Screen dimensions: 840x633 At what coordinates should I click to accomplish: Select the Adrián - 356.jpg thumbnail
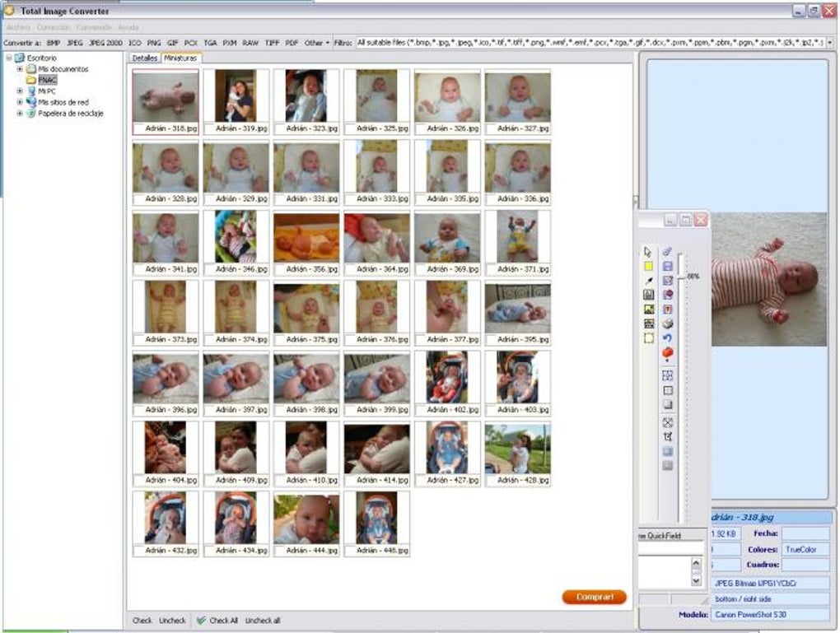point(306,243)
